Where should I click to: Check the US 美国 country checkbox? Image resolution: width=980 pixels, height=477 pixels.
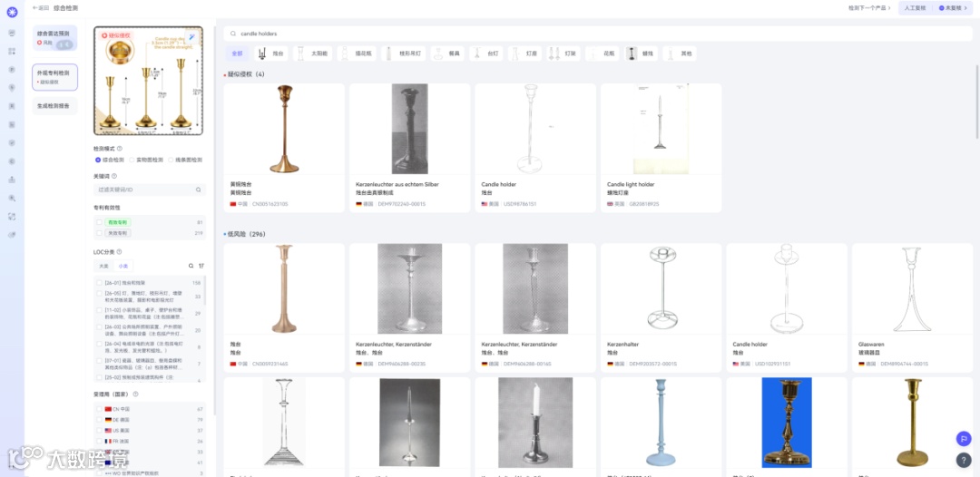tap(100, 430)
